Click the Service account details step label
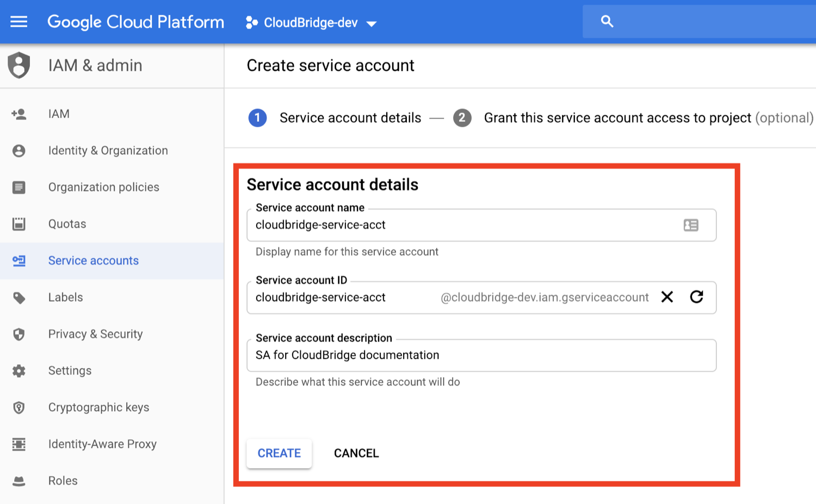 (350, 118)
